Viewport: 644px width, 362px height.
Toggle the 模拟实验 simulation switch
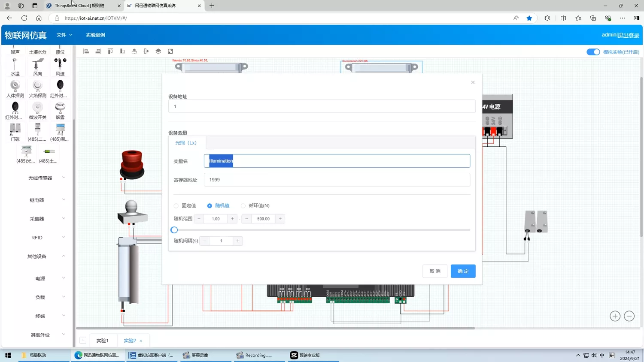[593, 52]
